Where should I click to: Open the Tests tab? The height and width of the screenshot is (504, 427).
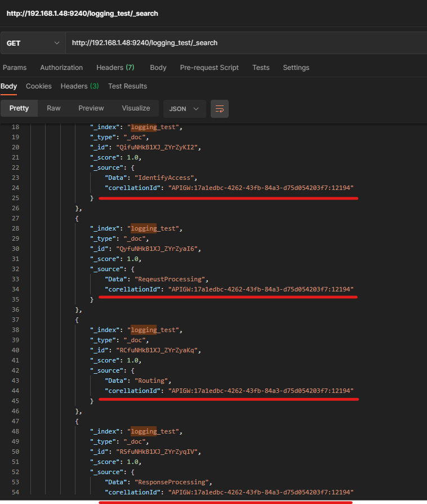(x=261, y=68)
